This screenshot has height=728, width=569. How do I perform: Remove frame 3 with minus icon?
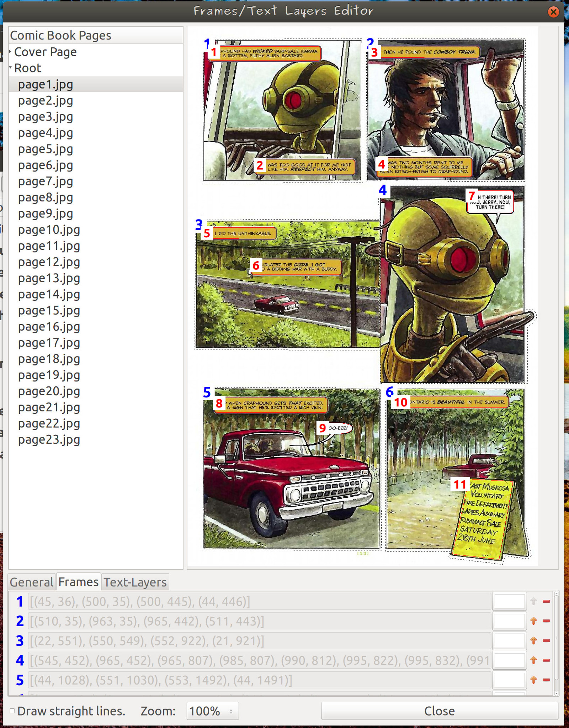(x=546, y=640)
